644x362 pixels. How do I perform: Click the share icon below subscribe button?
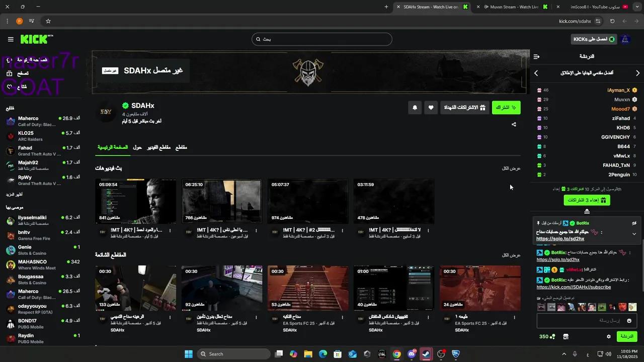(514, 124)
